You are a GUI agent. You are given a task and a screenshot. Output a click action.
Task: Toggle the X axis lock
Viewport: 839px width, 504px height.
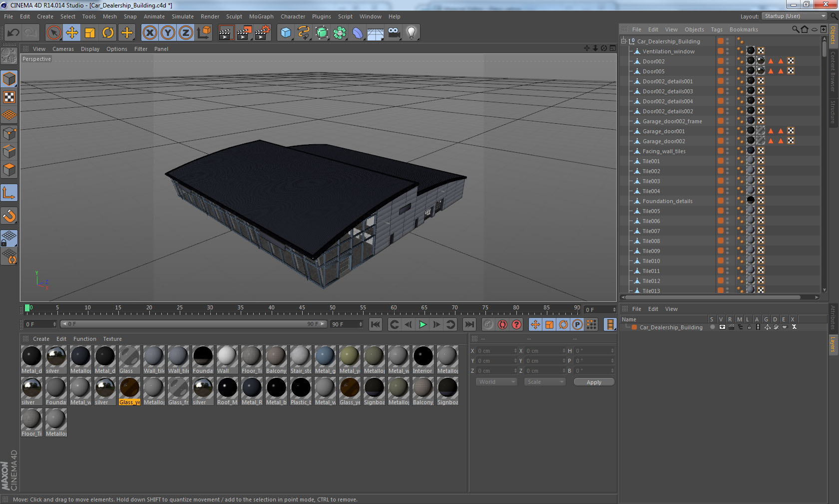(x=150, y=33)
